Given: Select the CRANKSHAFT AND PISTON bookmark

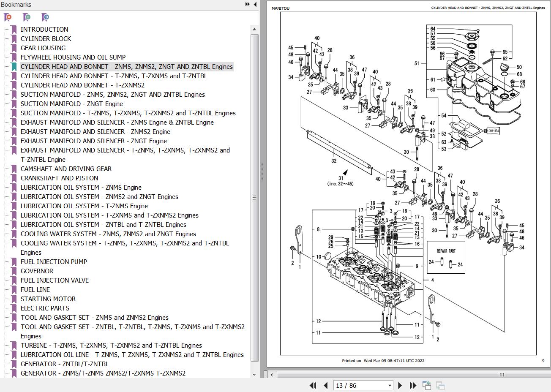Looking at the screenshot, I should (x=59, y=178).
